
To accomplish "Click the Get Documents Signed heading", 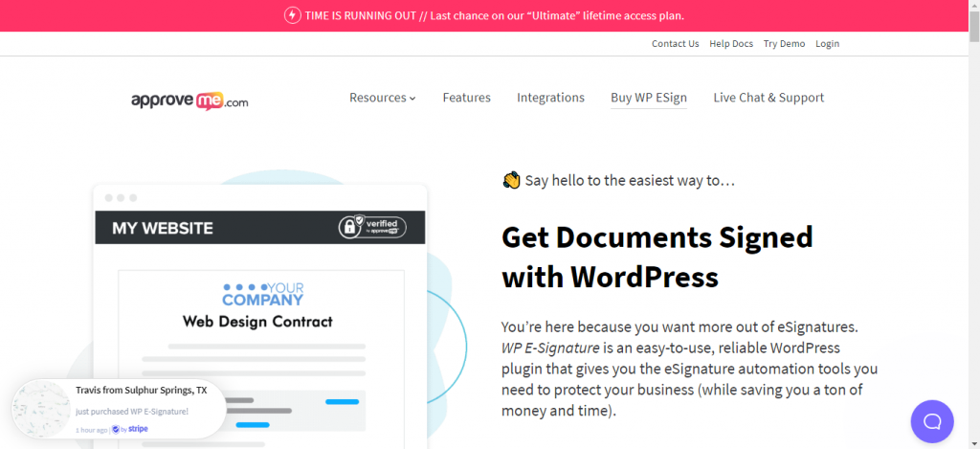I will tap(657, 257).
